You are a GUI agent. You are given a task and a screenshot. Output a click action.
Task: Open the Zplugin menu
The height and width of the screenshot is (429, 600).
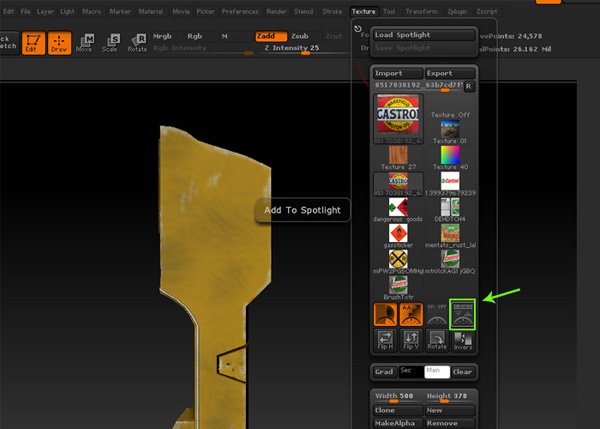point(457,11)
